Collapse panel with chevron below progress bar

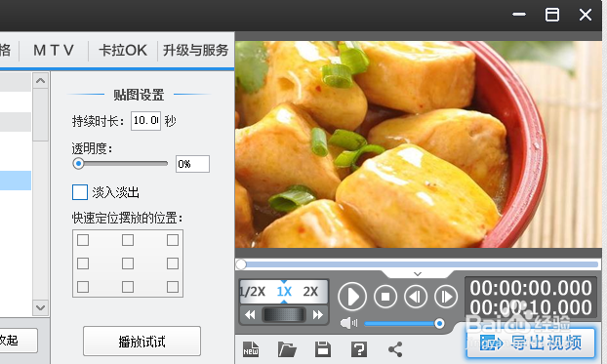[418, 274]
